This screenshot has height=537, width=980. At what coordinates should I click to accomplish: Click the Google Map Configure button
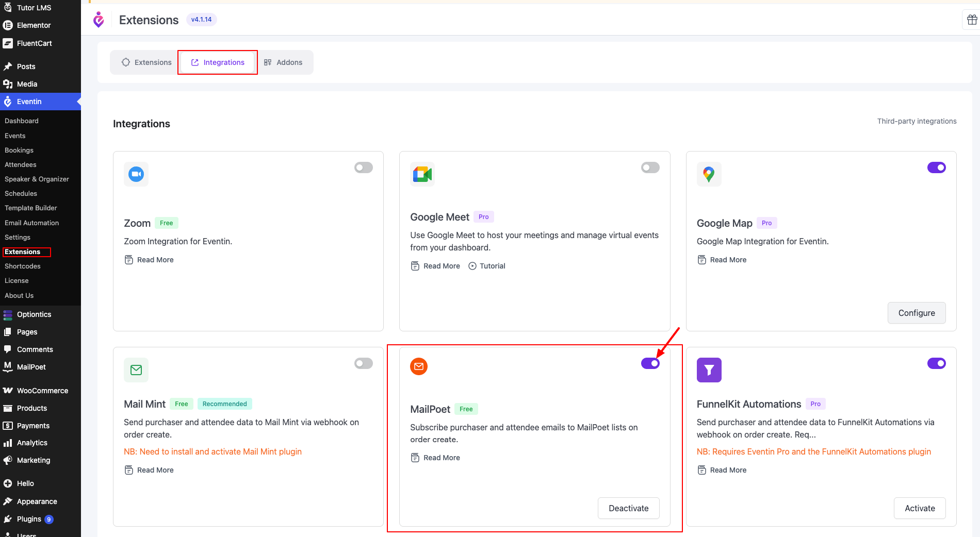pyautogui.click(x=917, y=313)
